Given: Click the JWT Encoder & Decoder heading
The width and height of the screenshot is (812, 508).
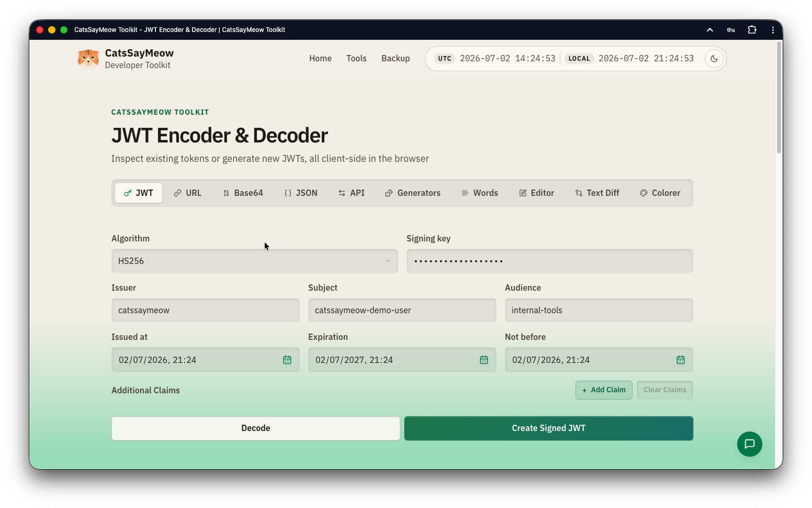Looking at the screenshot, I should pyautogui.click(x=220, y=136).
